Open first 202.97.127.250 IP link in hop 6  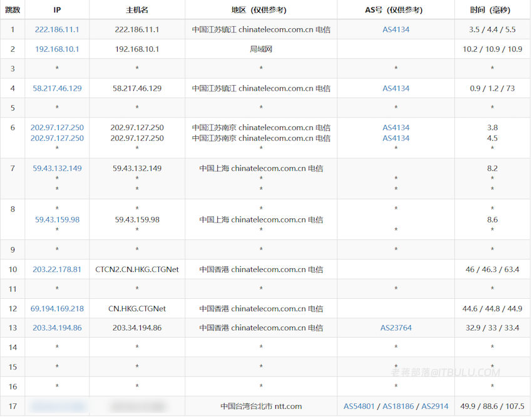click(57, 128)
